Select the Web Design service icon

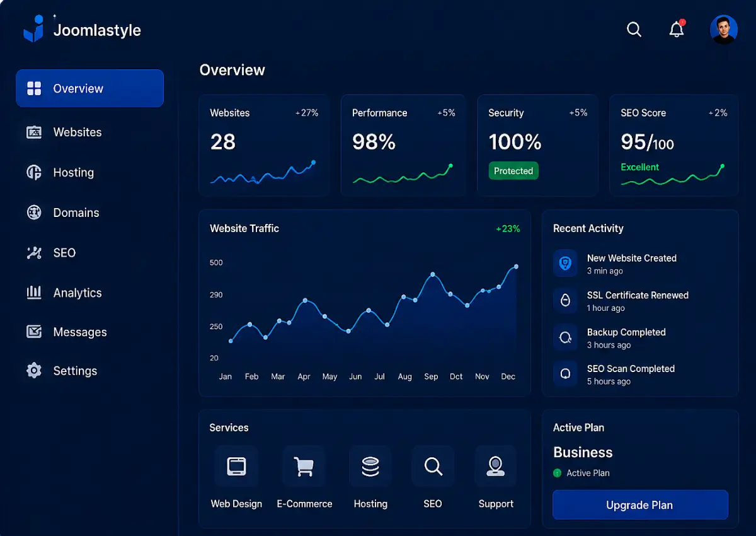point(236,467)
